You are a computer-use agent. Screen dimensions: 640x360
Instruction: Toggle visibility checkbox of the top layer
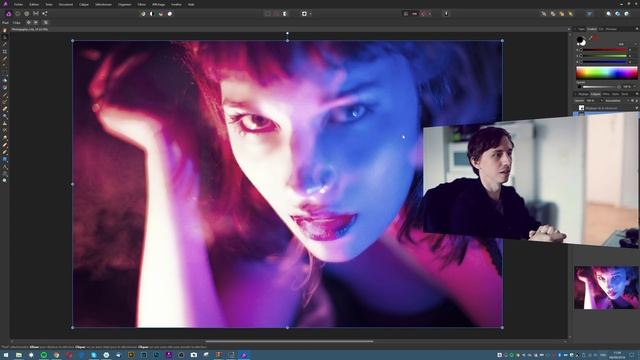637,108
